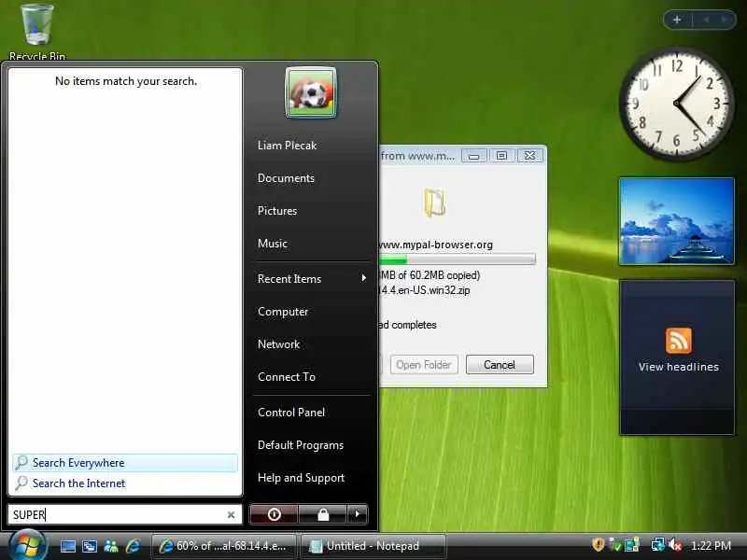The height and width of the screenshot is (560, 747).
Task: Click the power button in Start menu
Action: tap(274, 514)
